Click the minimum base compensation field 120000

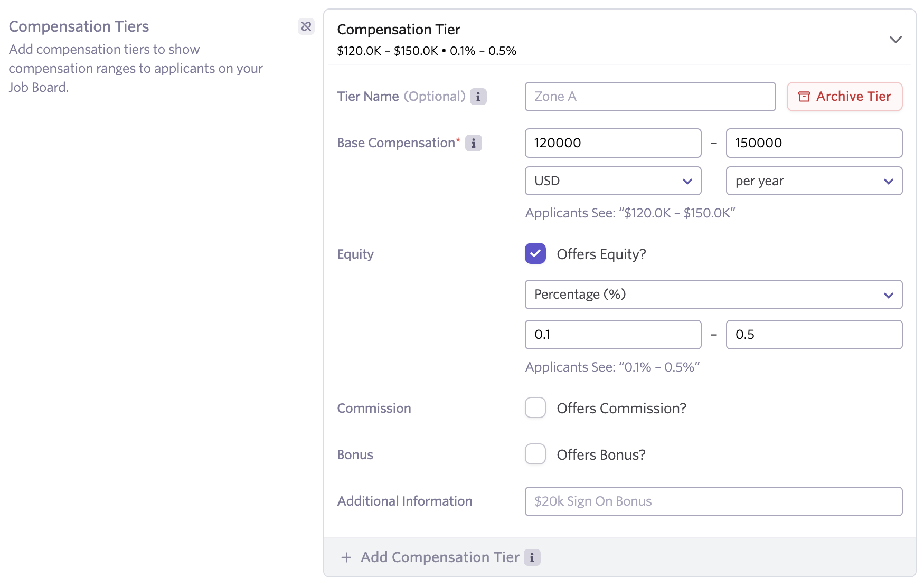[x=612, y=143]
